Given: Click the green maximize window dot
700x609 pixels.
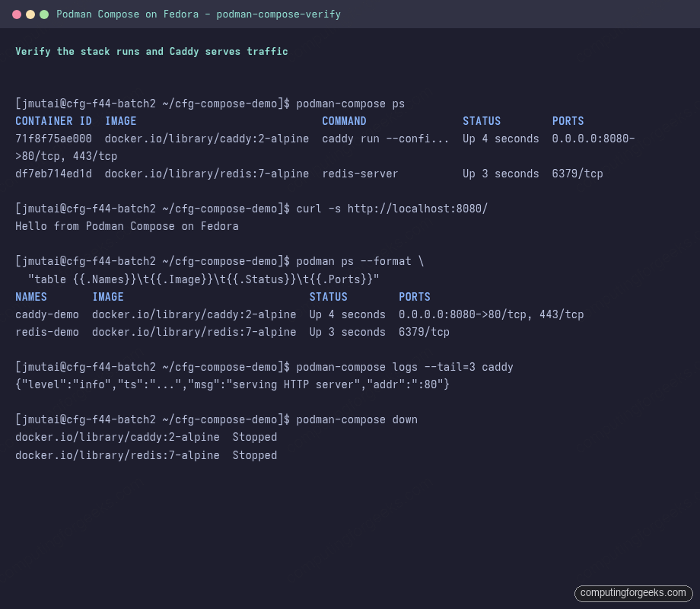Looking at the screenshot, I should [x=44, y=14].
